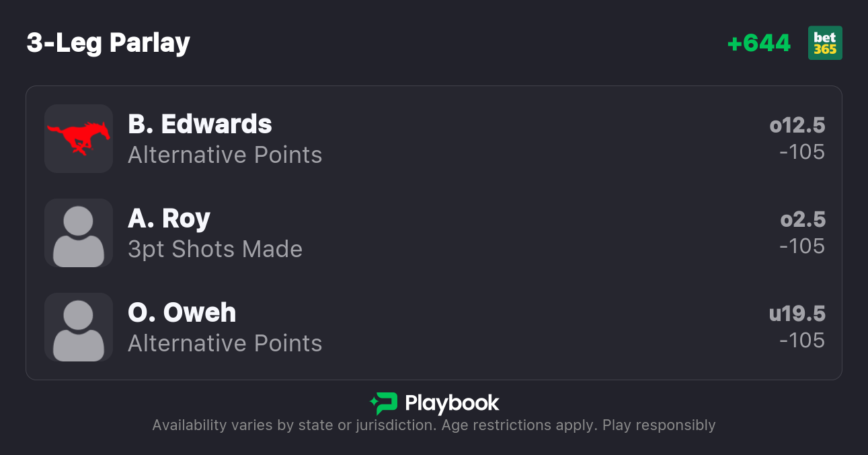Select the o12.5 points line
Viewport: 868px width, 455px height.
click(x=797, y=125)
